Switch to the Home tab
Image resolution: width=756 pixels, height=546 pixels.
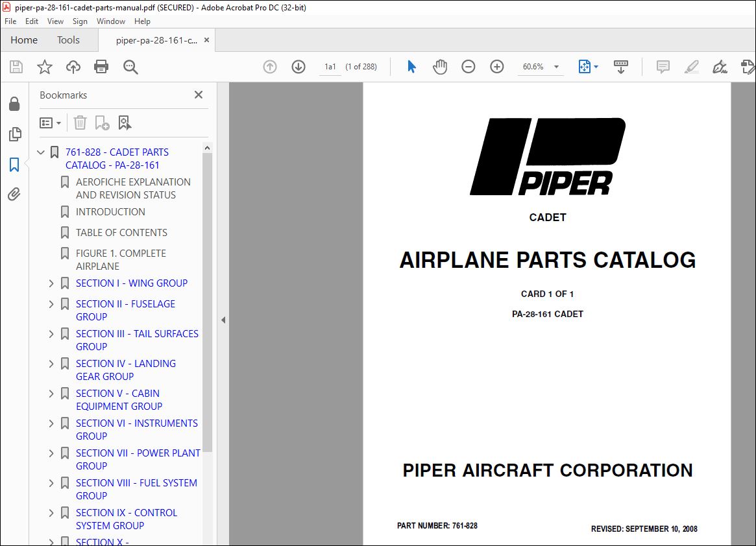point(24,40)
